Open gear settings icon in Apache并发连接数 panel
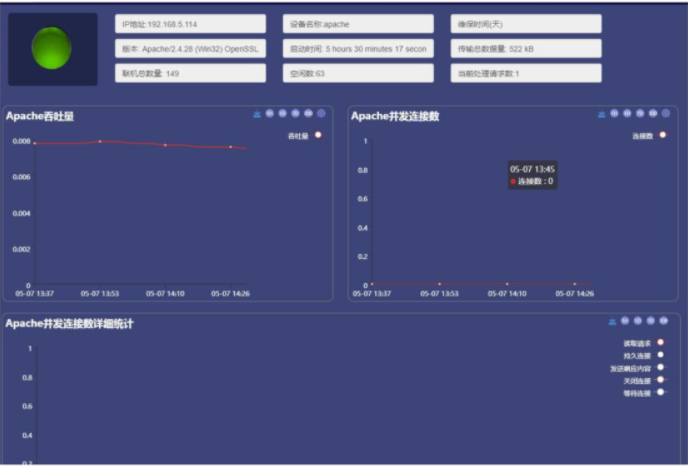 (666, 114)
